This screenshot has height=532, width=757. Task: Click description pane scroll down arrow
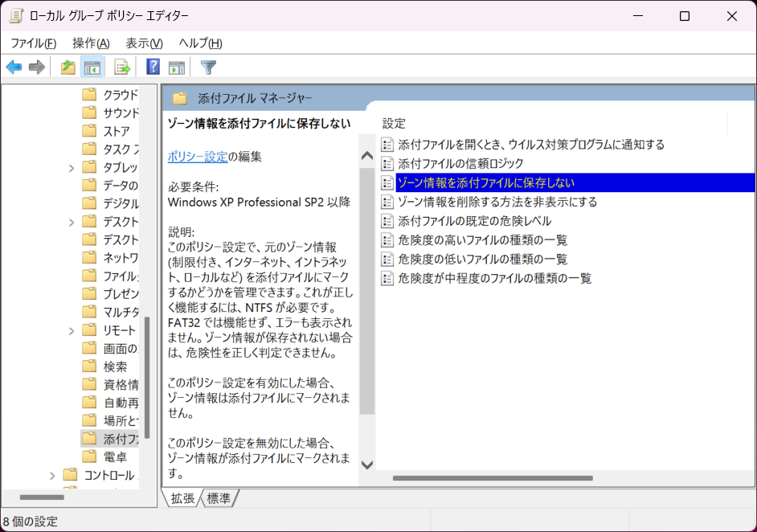367,464
